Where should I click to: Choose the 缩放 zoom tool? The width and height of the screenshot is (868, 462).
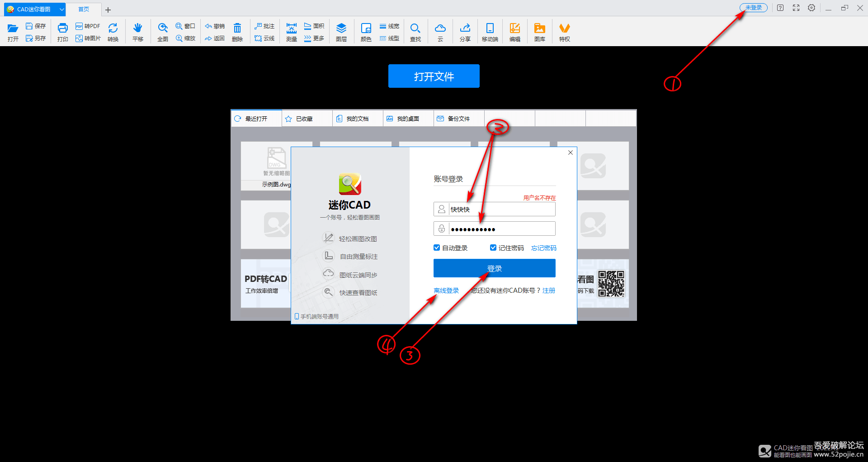tap(185, 38)
